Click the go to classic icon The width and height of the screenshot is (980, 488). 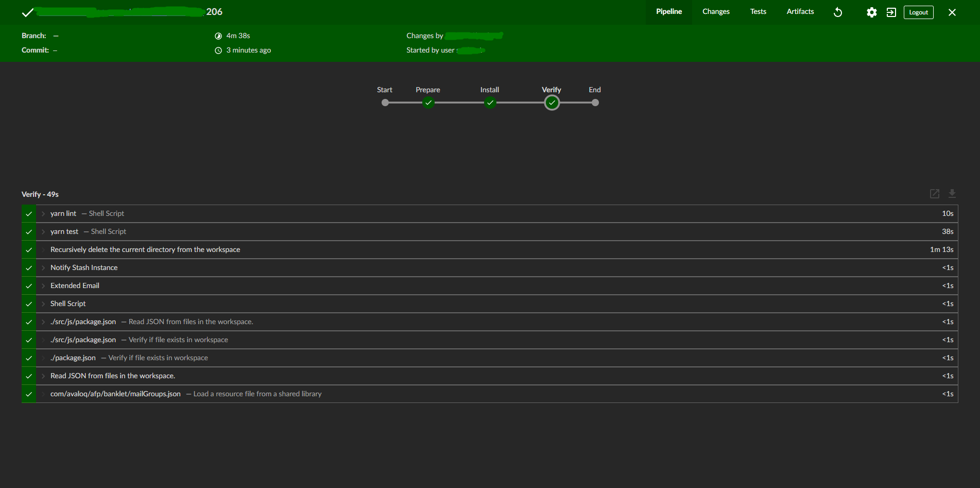891,12
